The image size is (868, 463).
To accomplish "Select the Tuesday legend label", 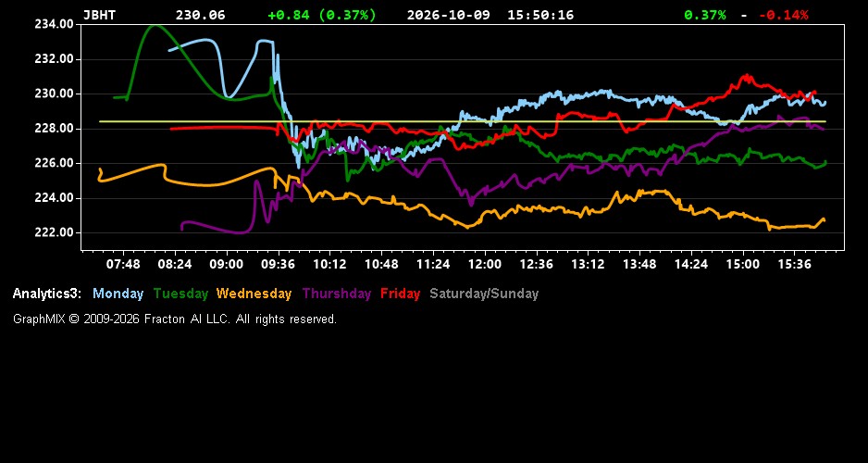I will coord(181,294).
